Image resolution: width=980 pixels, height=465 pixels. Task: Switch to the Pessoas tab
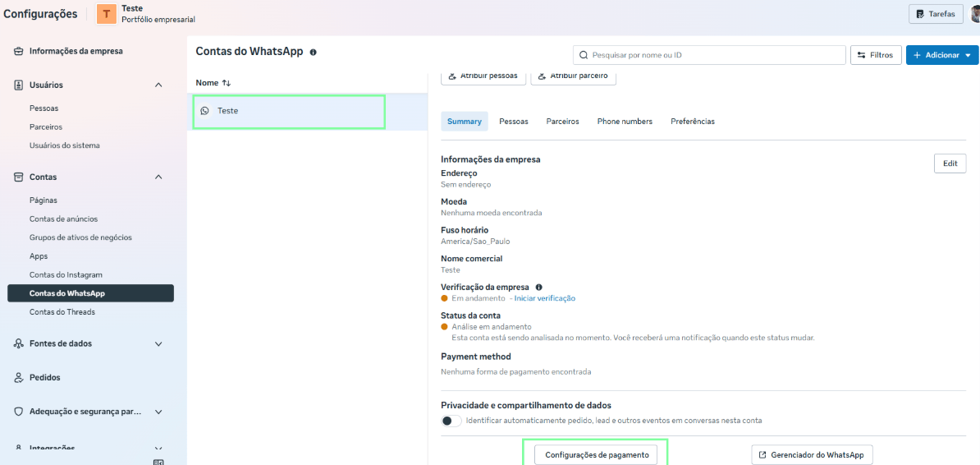coord(514,122)
